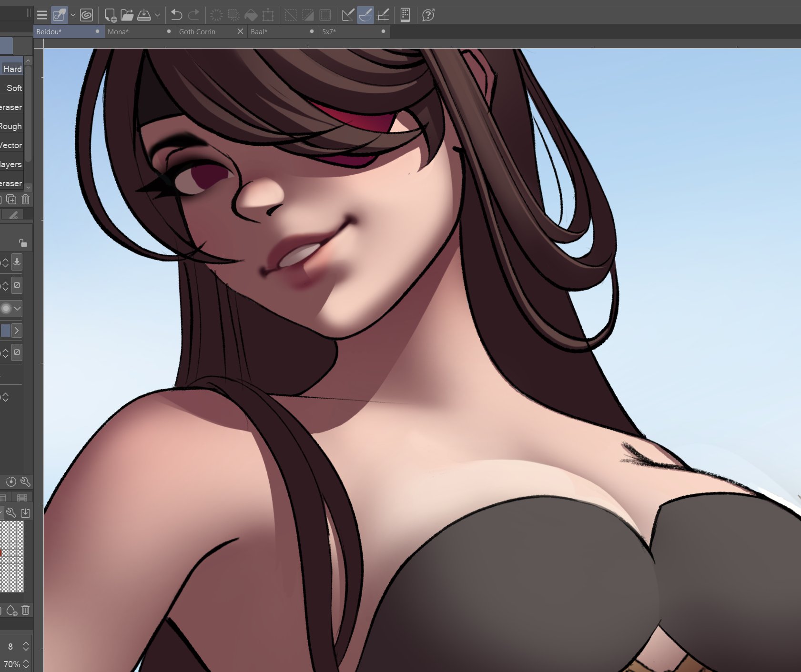Select the Rough brush
The image size is (801, 672).
tap(11, 126)
